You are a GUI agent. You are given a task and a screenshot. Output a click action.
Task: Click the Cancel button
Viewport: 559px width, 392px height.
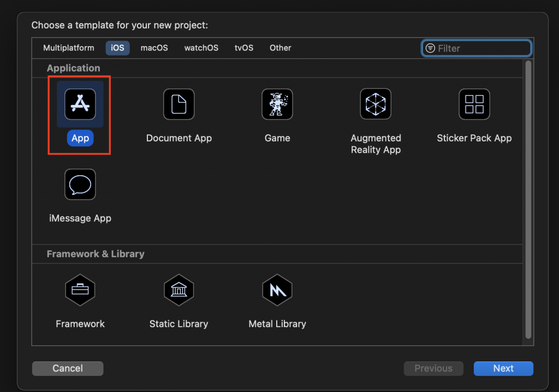(68, 369)
